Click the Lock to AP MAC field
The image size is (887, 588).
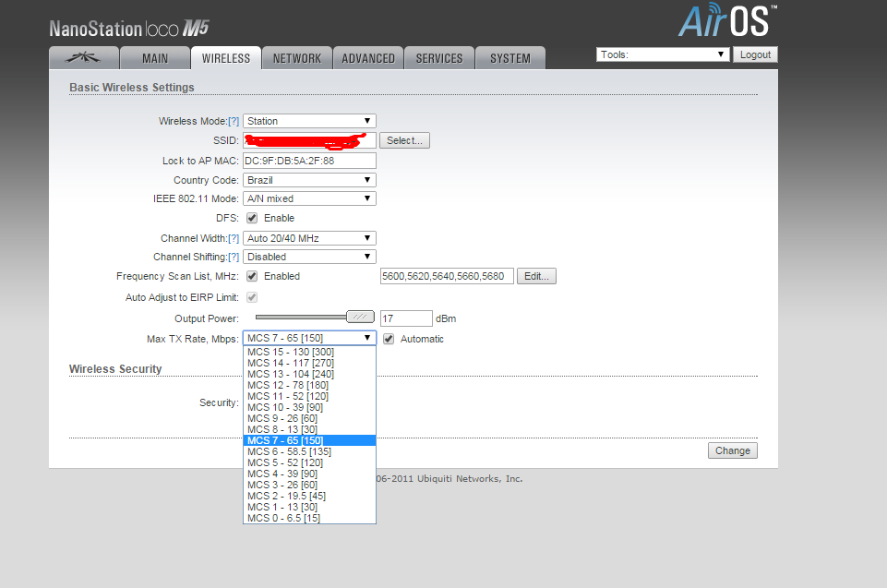tap(309, 161)
